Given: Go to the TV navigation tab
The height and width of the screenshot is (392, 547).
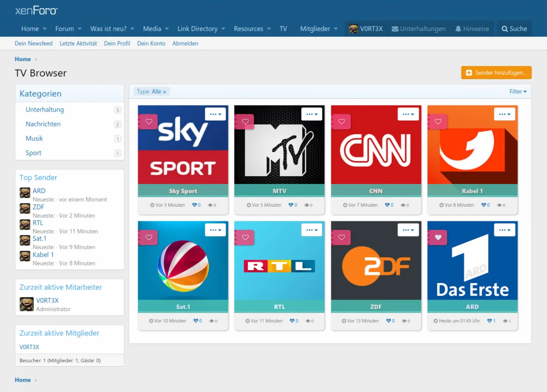Looking at the screenshot, I should (283, 29).
